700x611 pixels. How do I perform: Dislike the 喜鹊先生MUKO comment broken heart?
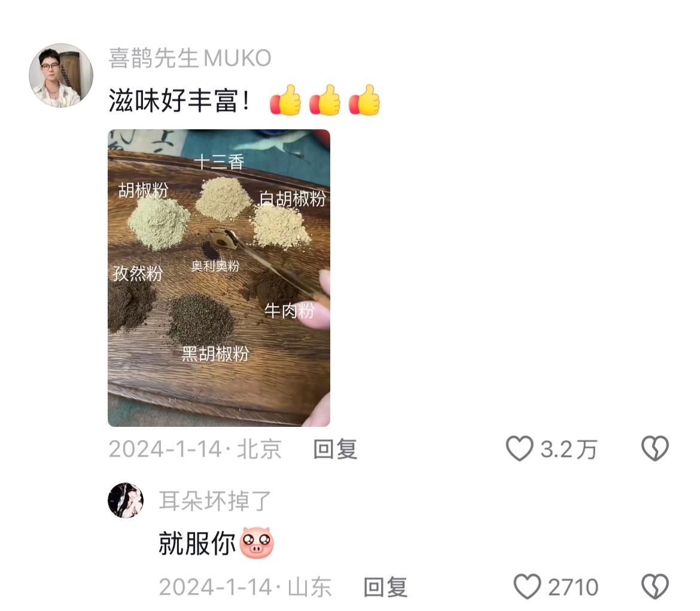(x=655, y=448)
